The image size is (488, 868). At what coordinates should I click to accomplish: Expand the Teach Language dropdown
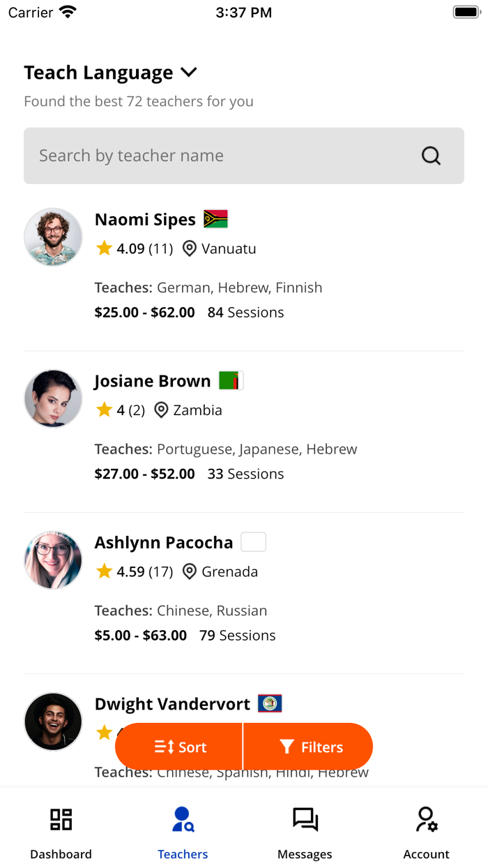[x=188, y=72]
